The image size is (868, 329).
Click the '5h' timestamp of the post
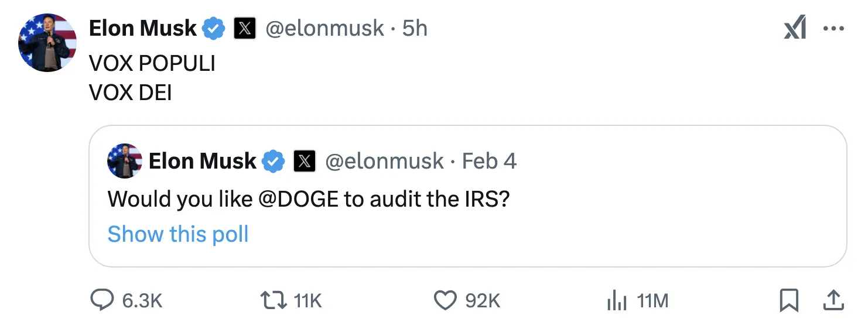[x=415, y=29]
